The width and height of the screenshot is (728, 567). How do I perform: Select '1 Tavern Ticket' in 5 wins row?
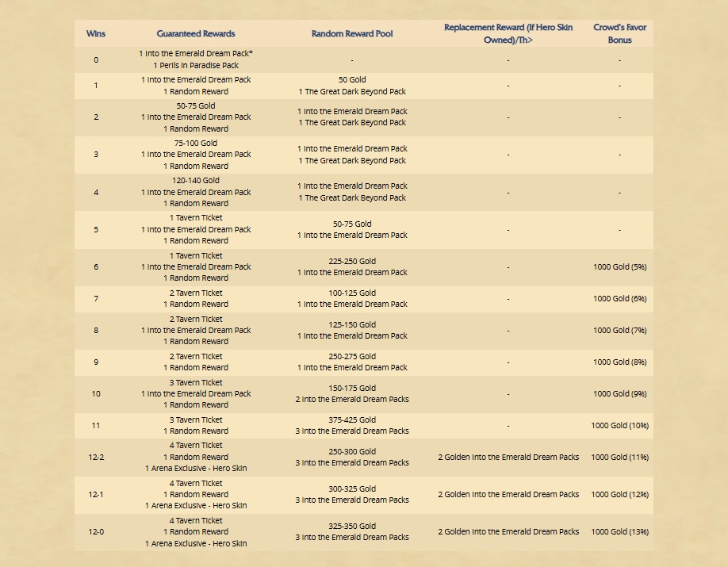pyautogui.click(x=195, y=217)
